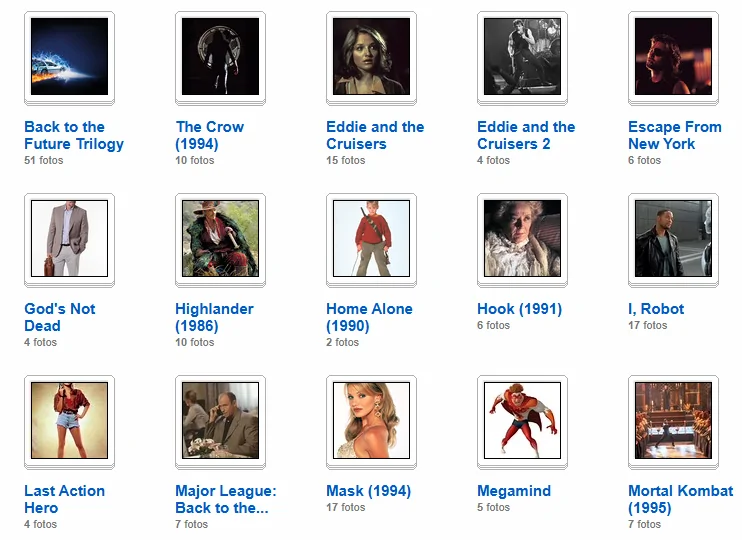
Task: Open the Hook (1991) title link
Action: coord(520,309)
